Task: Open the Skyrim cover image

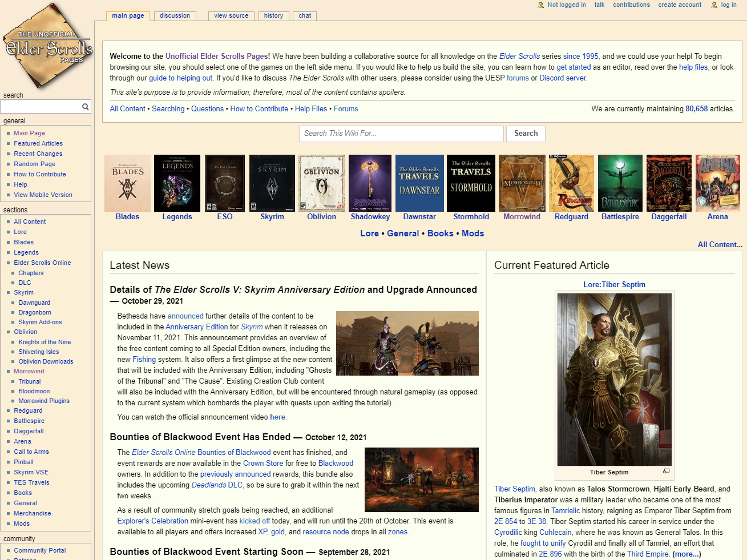Action: click(x=272, y=183)
